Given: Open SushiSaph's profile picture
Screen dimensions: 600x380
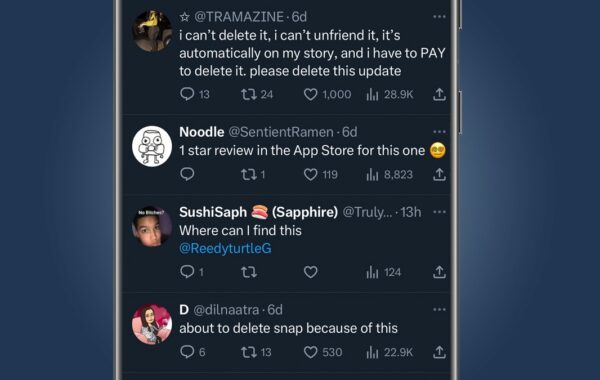Looking at the screenshot, I should tap(152, 227).
